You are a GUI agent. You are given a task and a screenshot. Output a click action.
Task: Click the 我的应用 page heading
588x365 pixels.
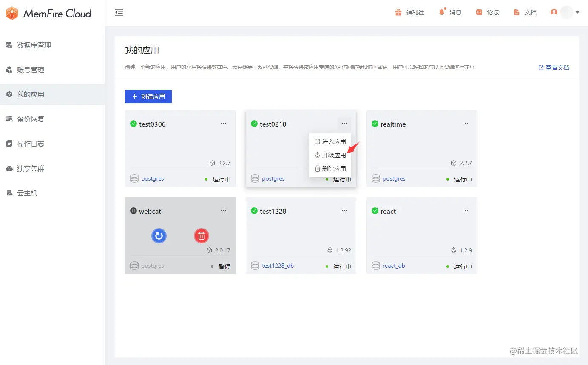142,50
